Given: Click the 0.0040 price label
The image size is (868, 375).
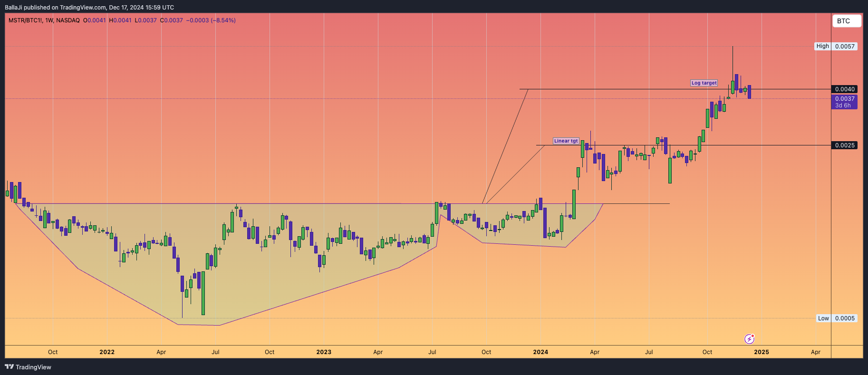Looking at the screenshot, I should coord(845,89).
